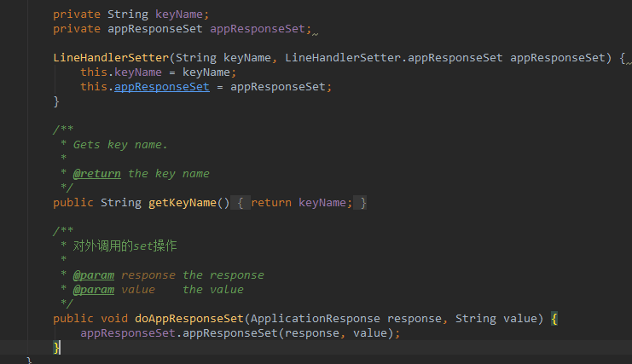Click keyName in the private String declaration
This screenshot has width=632, height=364.
coord(182,14)
